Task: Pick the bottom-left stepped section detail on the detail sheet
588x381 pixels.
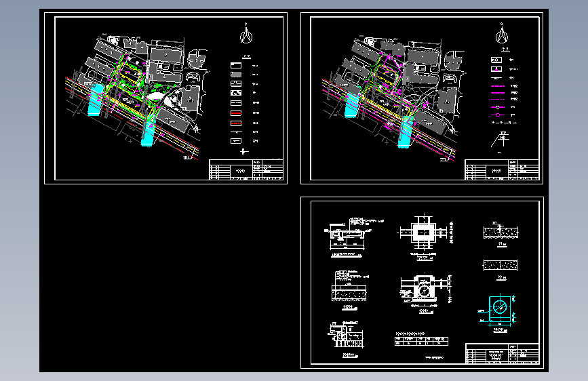Action: (x=347, y=334)
